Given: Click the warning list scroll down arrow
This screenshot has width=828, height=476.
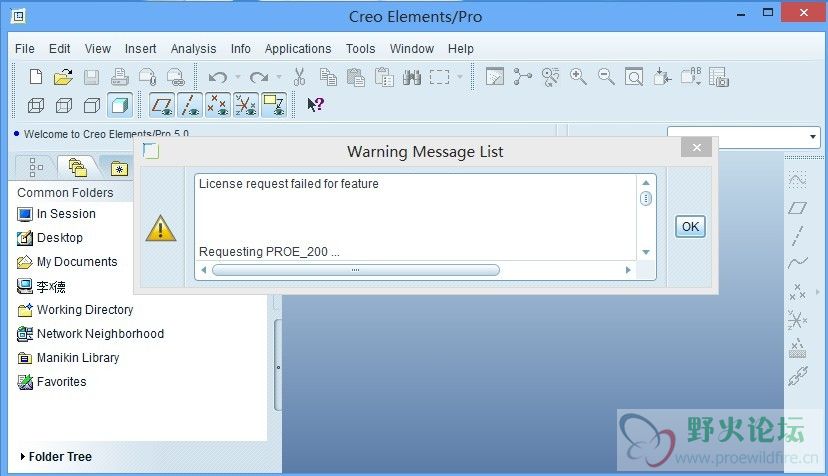Looking at the screenshot, I should point(646,252).
